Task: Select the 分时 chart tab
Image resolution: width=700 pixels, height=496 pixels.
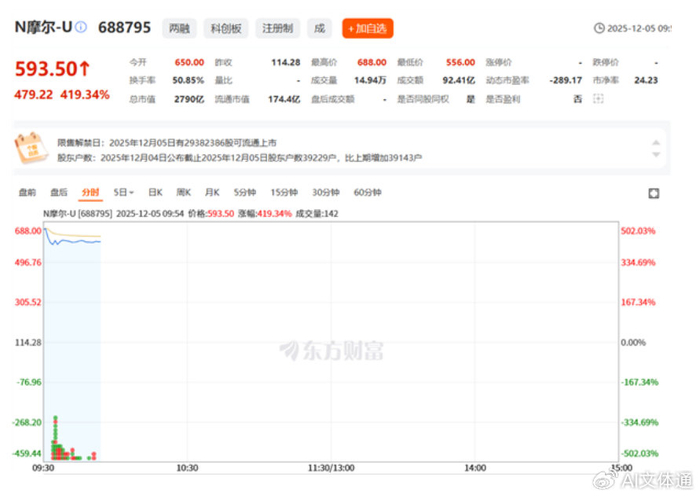Action: click(x=90, y=192)
